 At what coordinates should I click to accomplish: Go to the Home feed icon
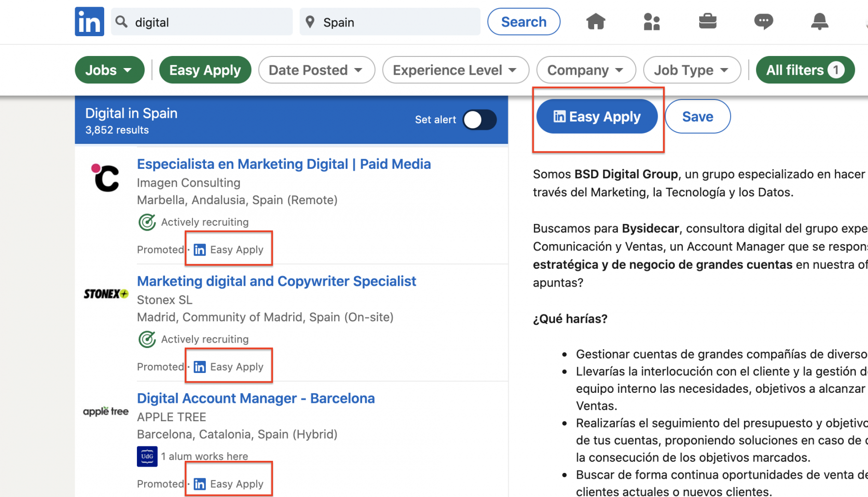tap(596, 22)
